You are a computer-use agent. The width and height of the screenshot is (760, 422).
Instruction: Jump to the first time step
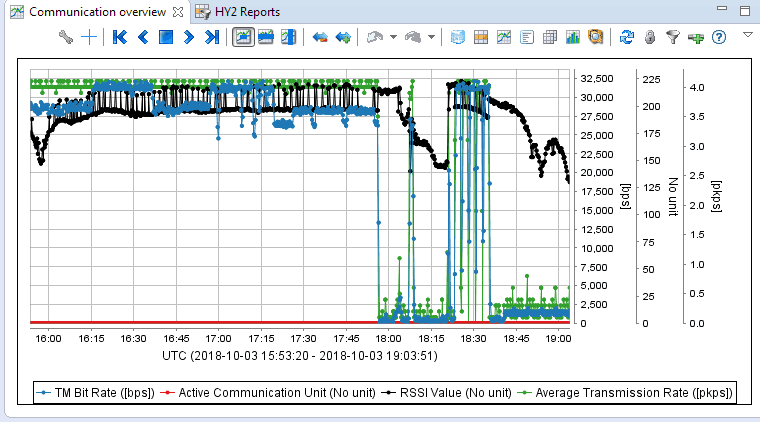click(x=120, y=37)
